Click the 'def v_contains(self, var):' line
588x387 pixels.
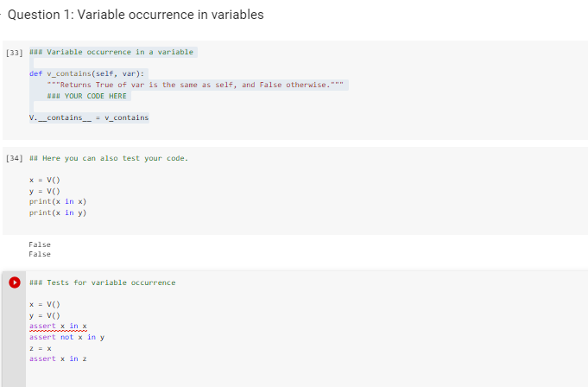(86, 74)
